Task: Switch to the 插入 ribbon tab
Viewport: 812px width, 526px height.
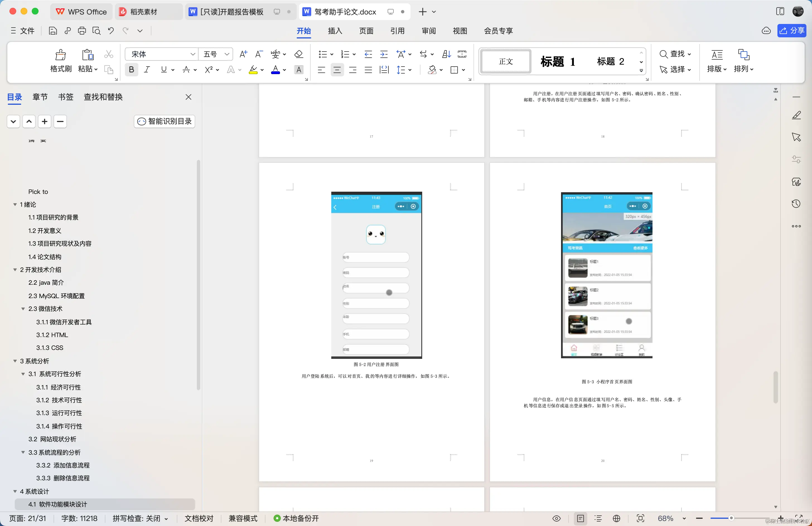Action: (x=335, y=31)
